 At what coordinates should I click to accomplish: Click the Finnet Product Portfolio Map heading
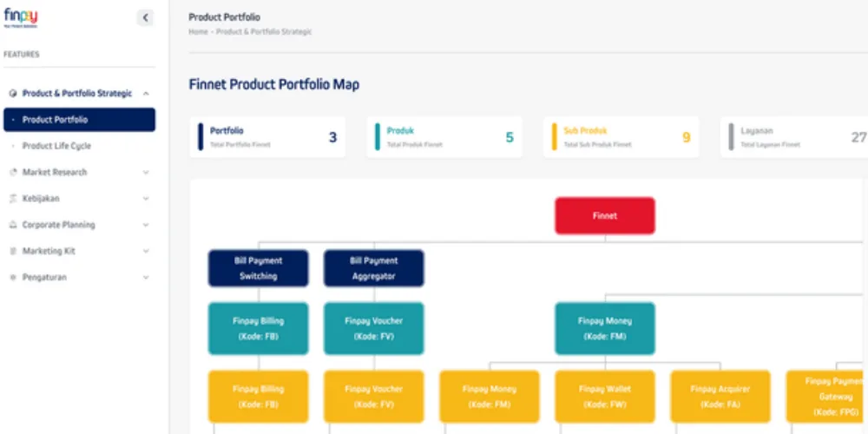coord(274,85)
